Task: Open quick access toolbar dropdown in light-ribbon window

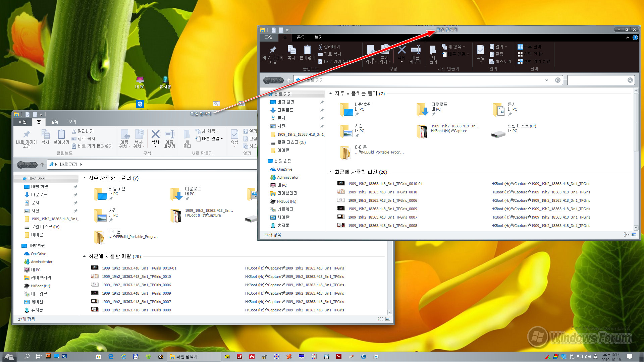Action: [41, 115]
